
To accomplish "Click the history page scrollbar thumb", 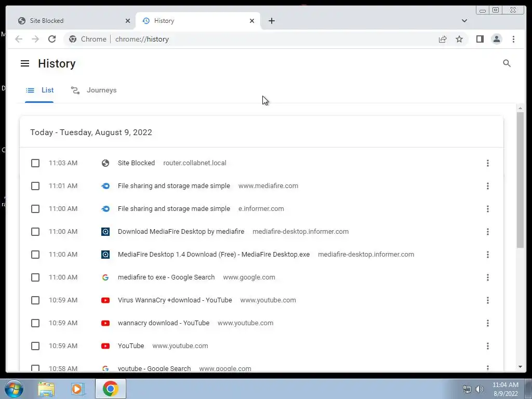I will coord(520,180).
